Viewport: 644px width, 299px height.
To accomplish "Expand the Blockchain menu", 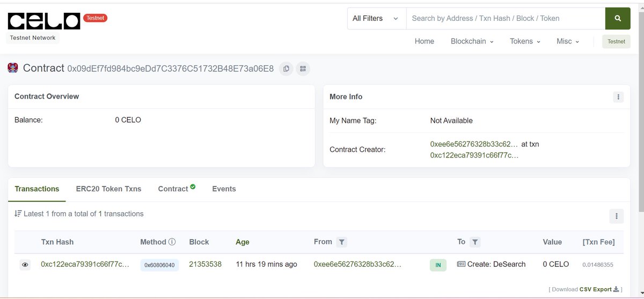I will coord(472,41).
